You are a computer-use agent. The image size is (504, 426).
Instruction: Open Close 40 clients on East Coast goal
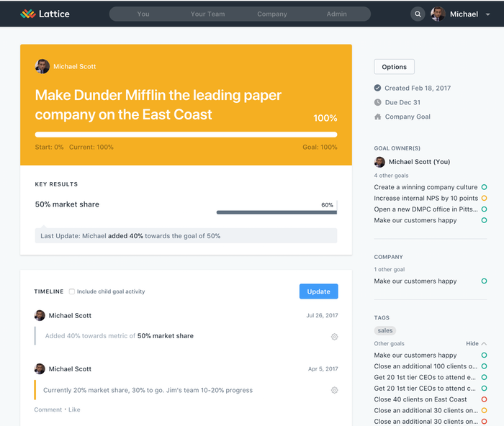click(x=420, y=399)
